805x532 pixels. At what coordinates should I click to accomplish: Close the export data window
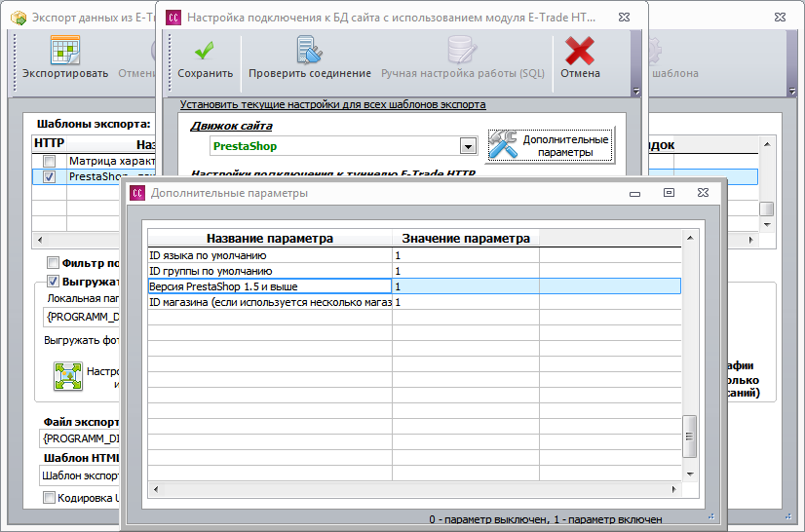(780, 17)
